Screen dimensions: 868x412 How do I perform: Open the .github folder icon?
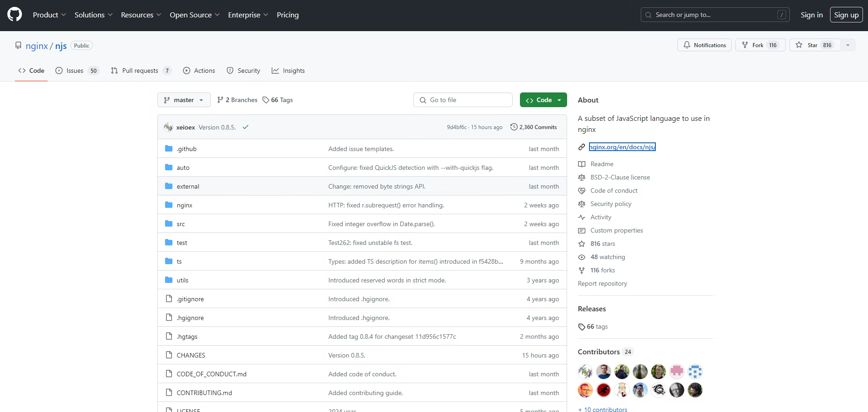click(169, 149)
